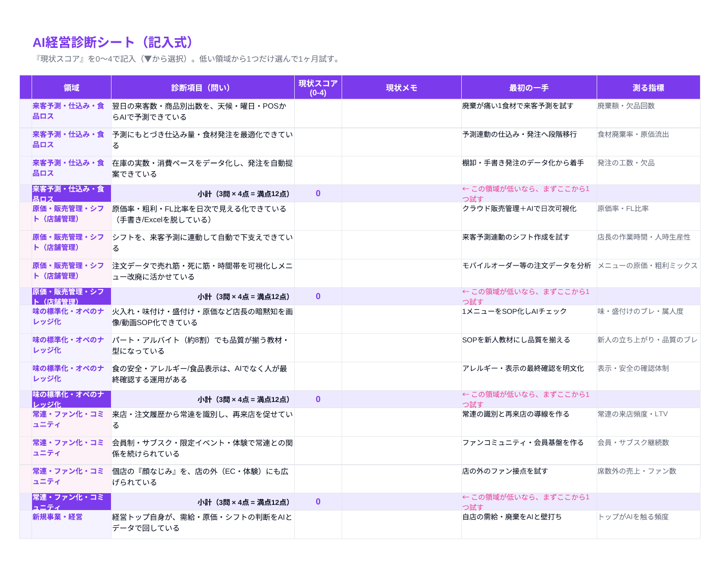The image size is (728, 563).
Task: Click the "小計（3問 × 4点 = 満点12点）" label in the 来客予測 subtotal row
Action: (245, 194)
